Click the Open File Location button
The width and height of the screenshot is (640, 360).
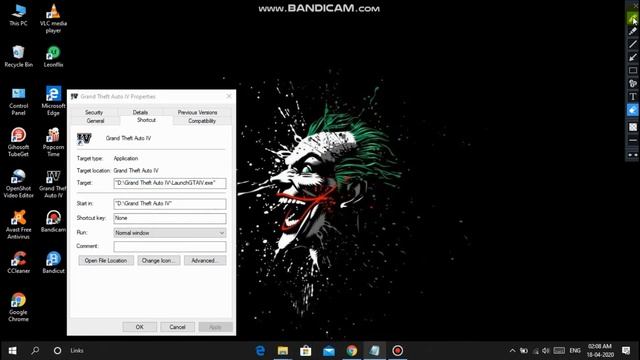pos(106,260)
